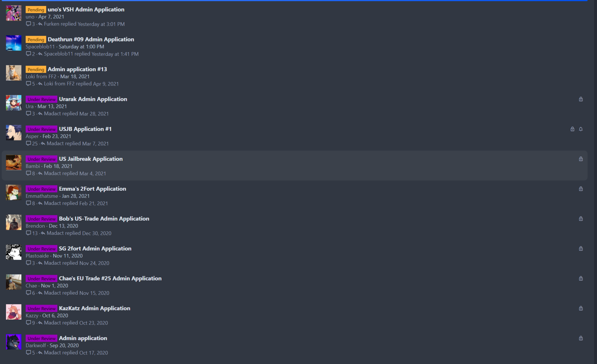Click the page scrollbar on the right edge
Viewport: 597px width, 364px height.
click(595, 182)
